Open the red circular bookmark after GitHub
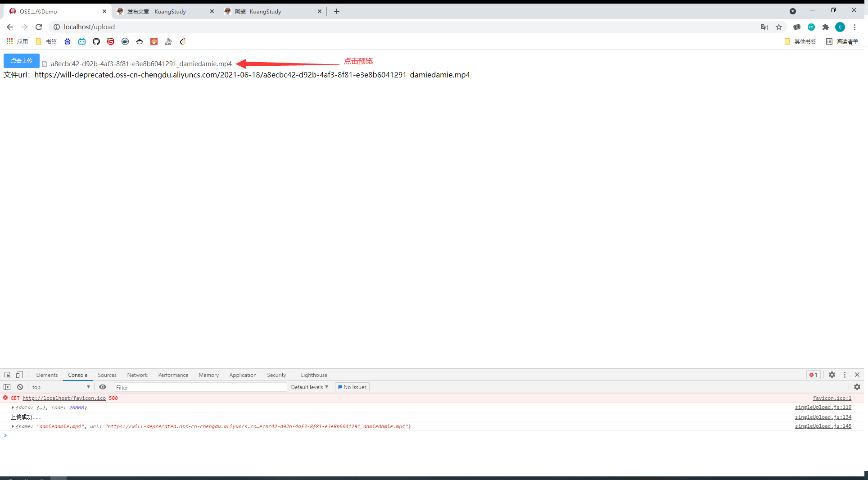The image size is (868, 480). (x=111, y=41)
